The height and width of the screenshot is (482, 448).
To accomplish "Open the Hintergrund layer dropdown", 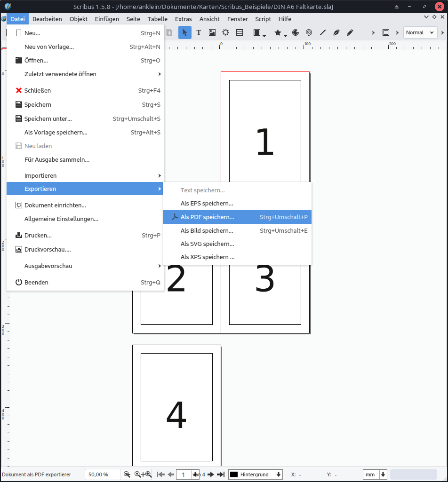I will click(x=256, y=474).
